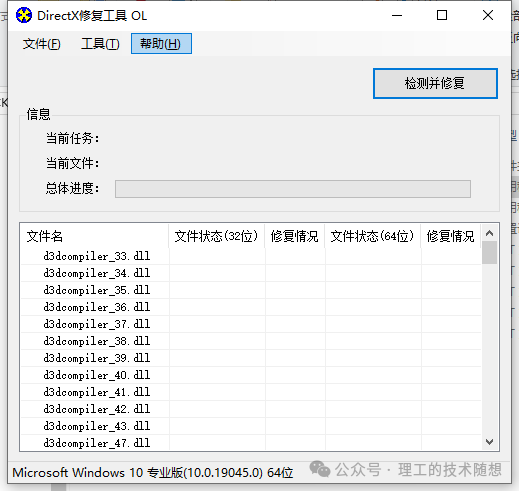This screenshot has width=519, height=491.
Task: Click the scroll down arrow of file list
Action: [x=489, y=442]
